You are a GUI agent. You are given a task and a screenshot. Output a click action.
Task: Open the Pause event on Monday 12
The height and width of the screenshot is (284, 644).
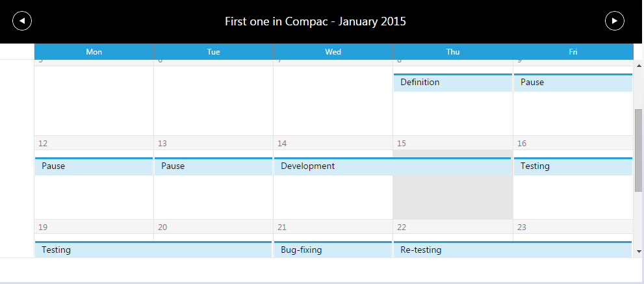point(94,166)
